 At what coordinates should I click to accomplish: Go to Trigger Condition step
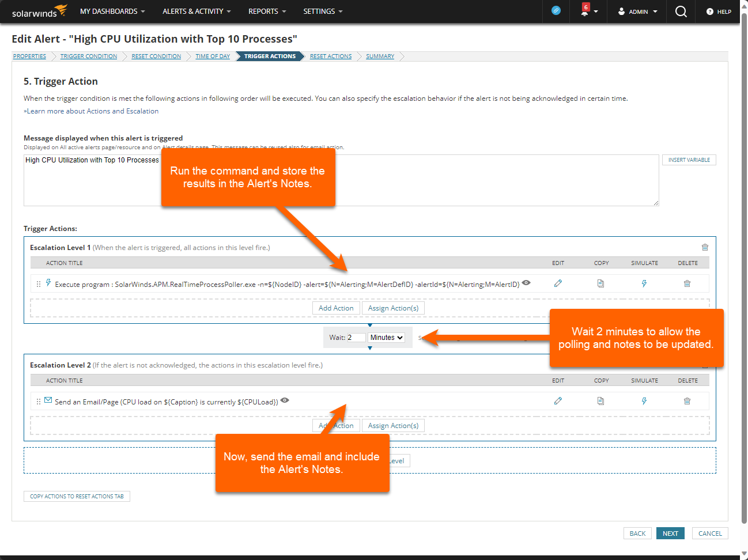click(x=89, y=56)
